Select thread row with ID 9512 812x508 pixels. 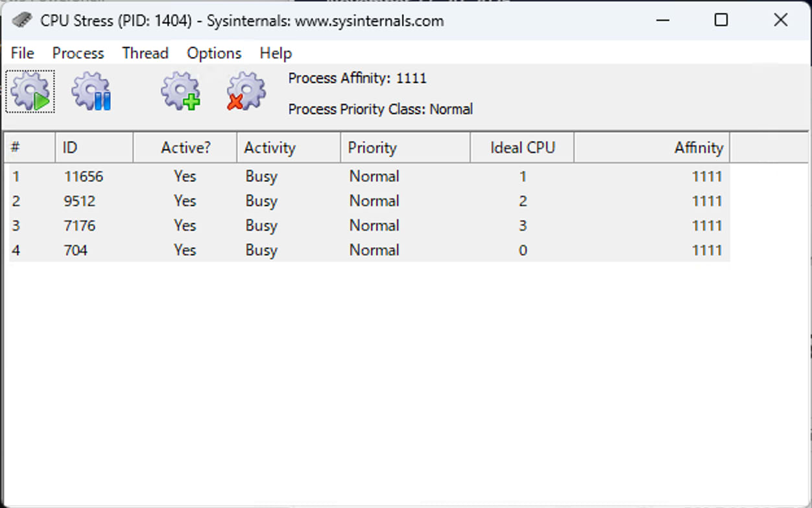(x=367, y=201)
